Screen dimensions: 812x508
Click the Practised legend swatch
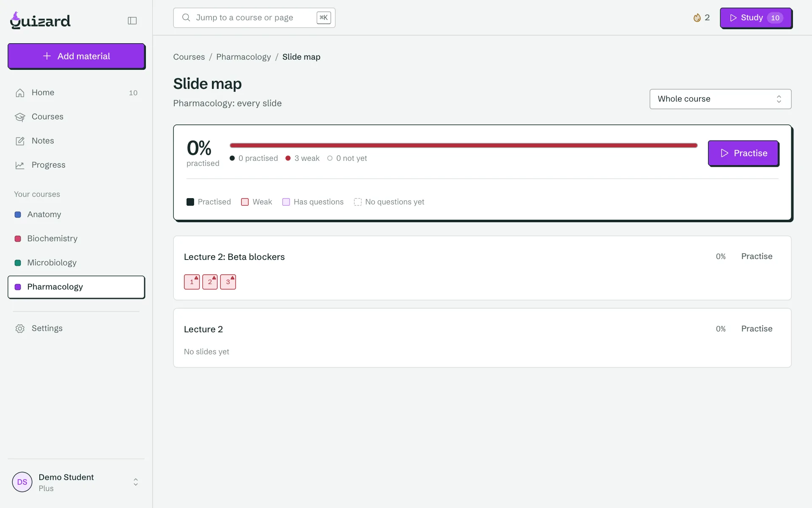(190, 202)
